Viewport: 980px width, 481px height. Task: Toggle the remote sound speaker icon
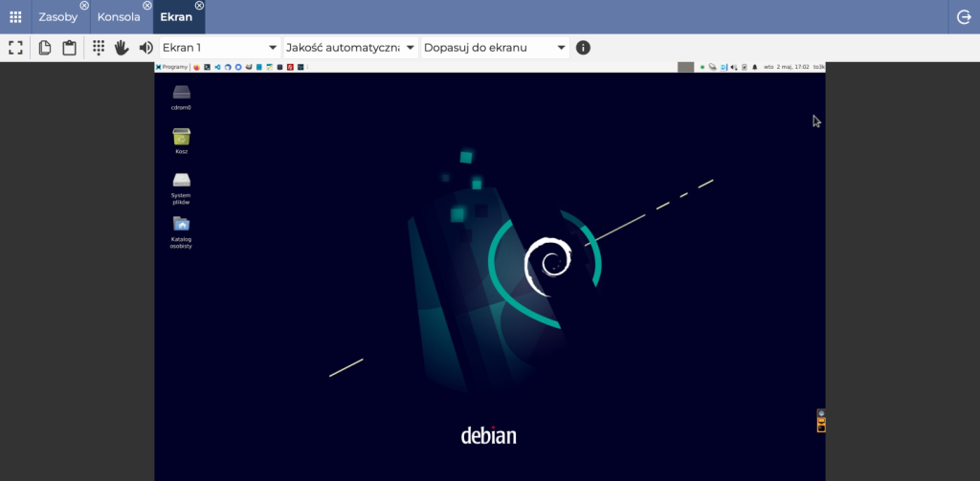pyautogui.click(x=145, y=48)
